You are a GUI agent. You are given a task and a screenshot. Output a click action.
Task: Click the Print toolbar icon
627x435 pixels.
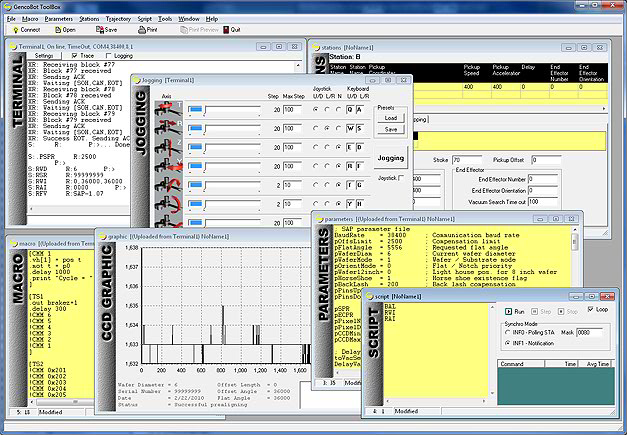tap(142, 30)
